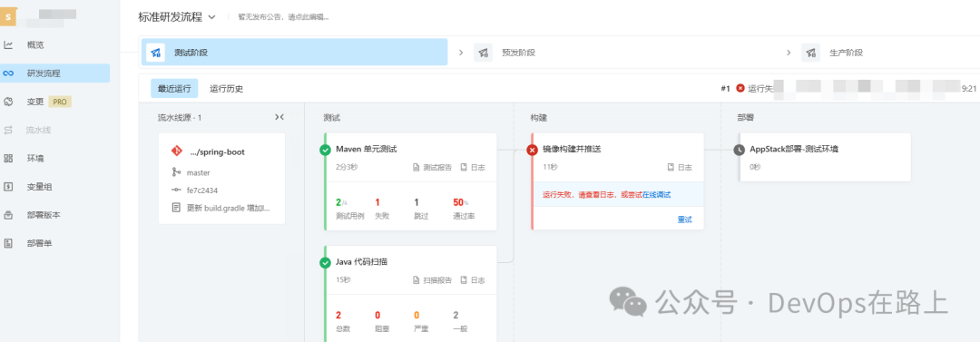This screenshot has width=980, height=342.
Task: Click the 流水线 arrows icon
Action: 9,130
